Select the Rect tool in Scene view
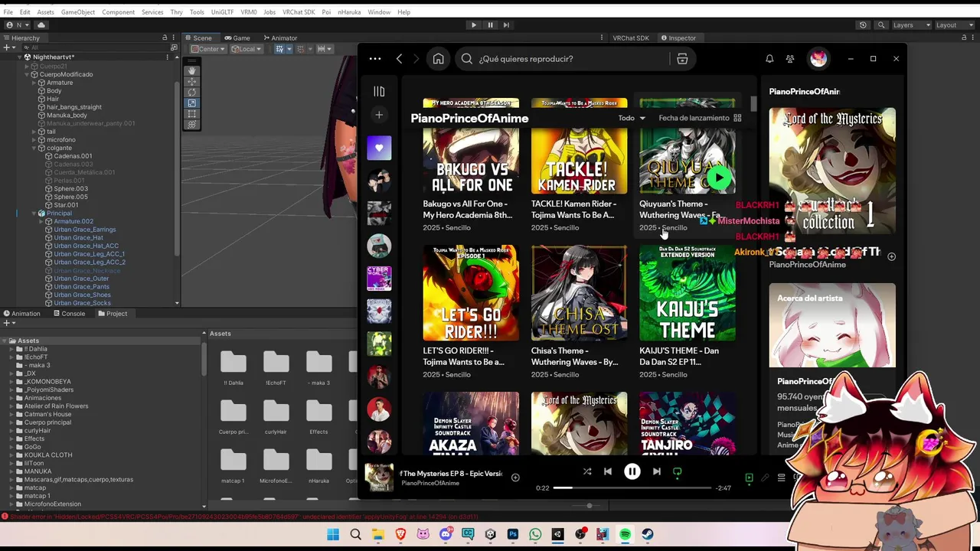 point(191,113)
